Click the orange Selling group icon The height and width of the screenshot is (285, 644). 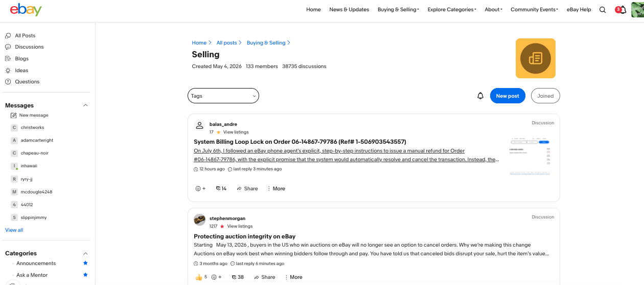point(535,58)
